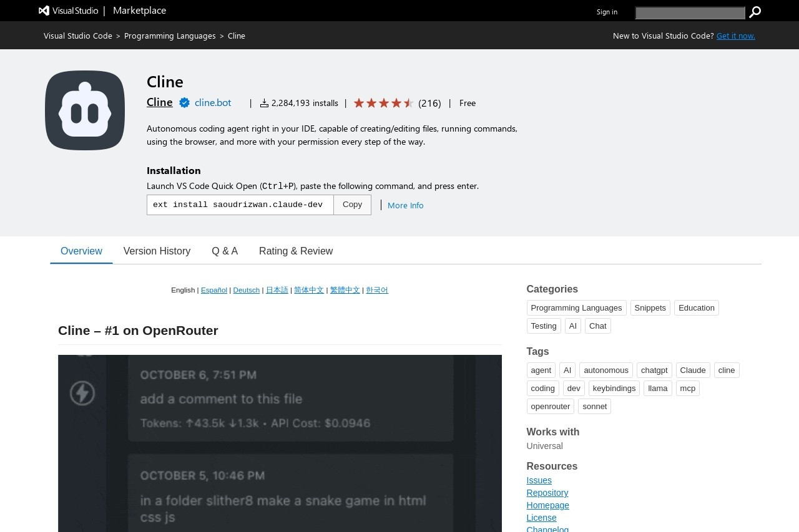Switch README to 日本語
This screenshot has height=532, width=799.
[277, 290]
